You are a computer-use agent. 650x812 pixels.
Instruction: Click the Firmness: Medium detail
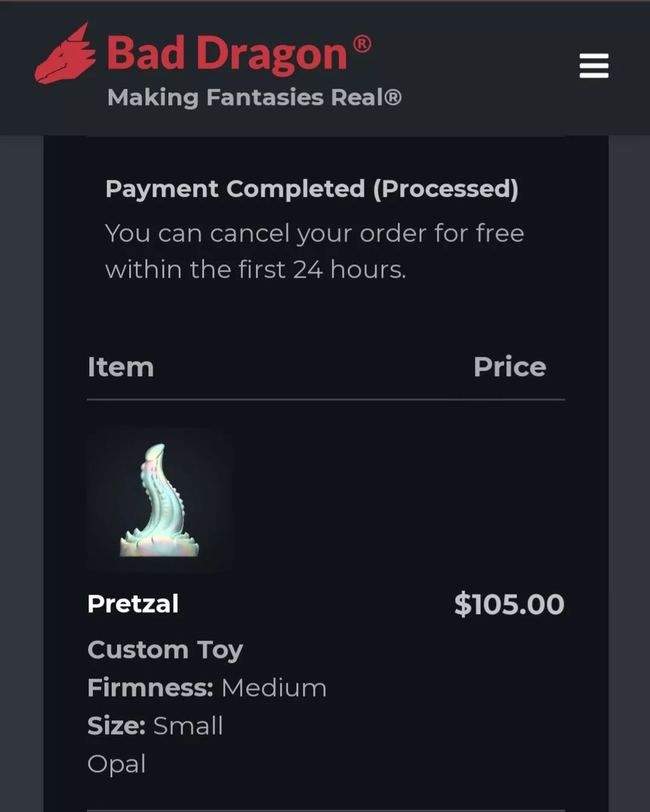coord(206,688)
